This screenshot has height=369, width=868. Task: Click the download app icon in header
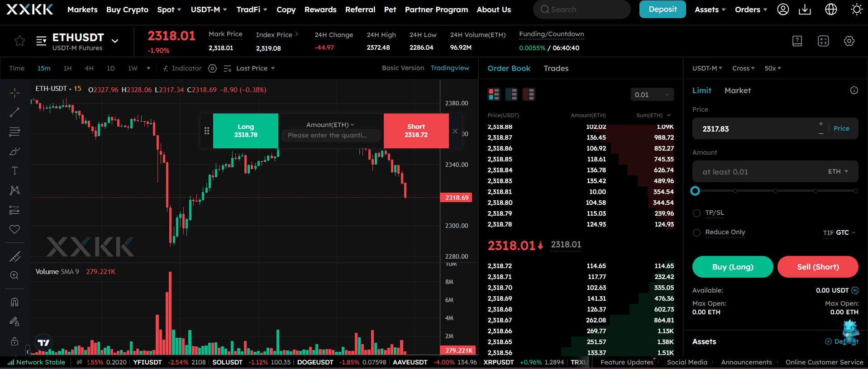(x=805, y=9)
